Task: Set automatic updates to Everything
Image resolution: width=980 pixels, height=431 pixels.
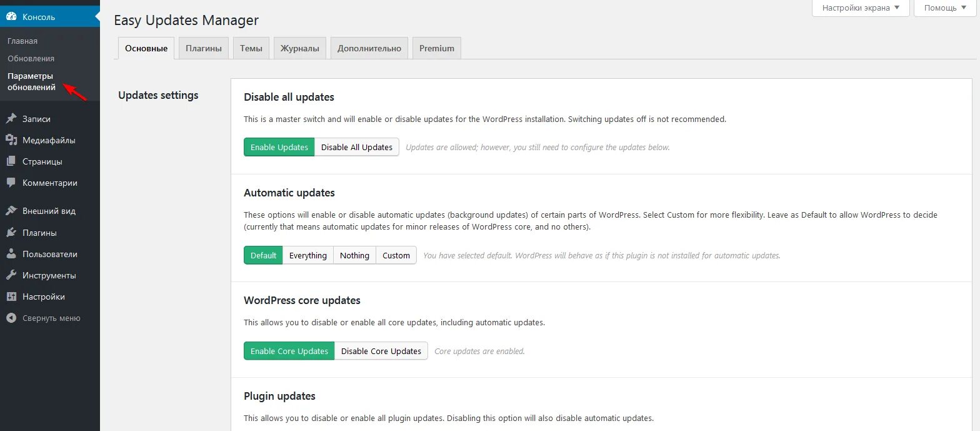Action: point(308,255)
